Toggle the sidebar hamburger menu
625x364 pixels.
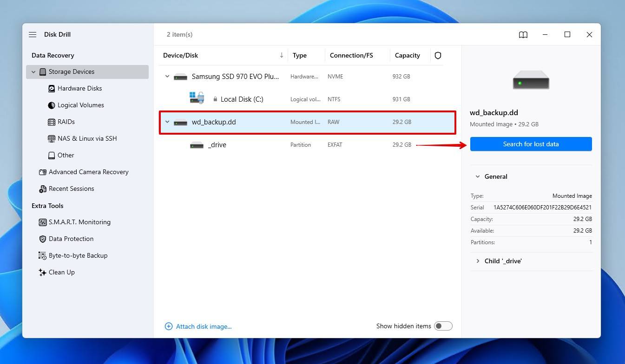[32, 34]
